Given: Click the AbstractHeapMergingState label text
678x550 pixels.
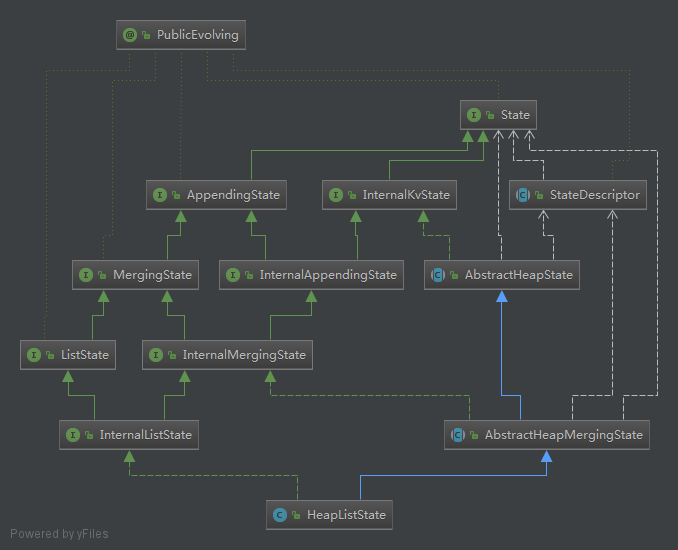Looking at the screenshot, I should (x=563, y=435).
